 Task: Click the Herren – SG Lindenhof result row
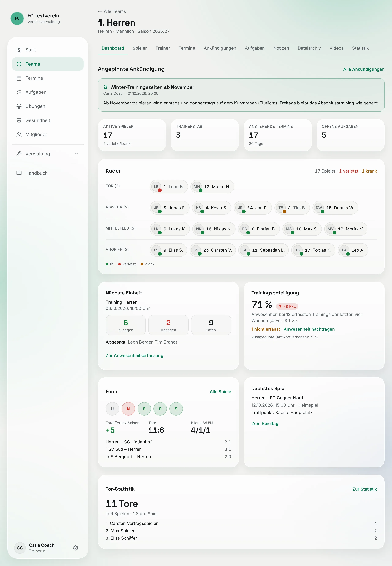tap(168, 442)
